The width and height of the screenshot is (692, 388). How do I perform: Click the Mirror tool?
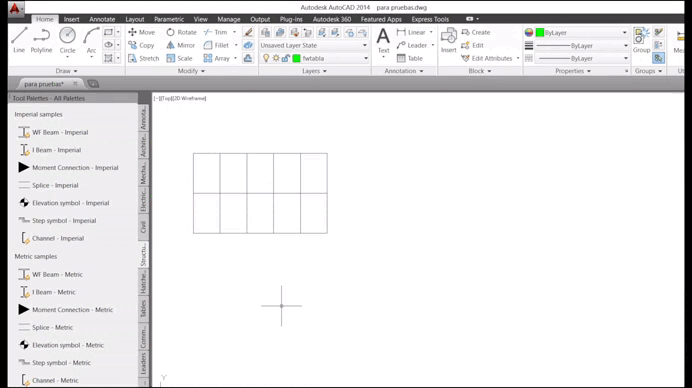[x=181, y=45]
